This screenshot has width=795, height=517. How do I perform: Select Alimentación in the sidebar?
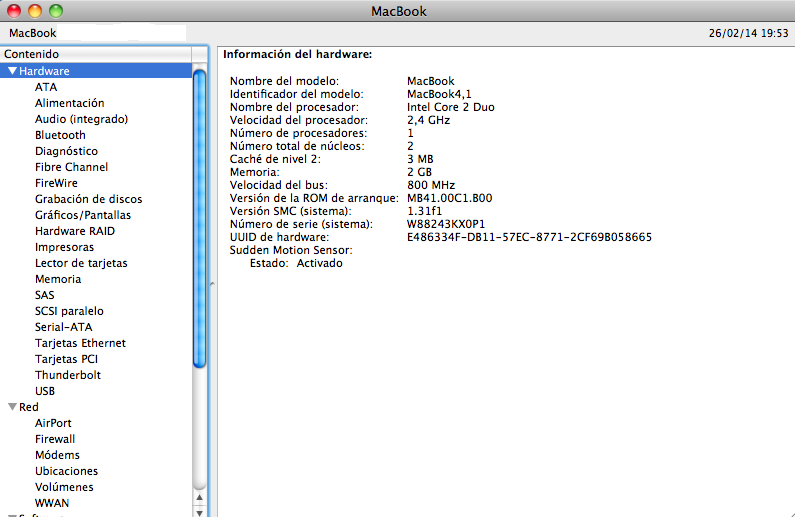pyautogui.click(x=69, y=103)
